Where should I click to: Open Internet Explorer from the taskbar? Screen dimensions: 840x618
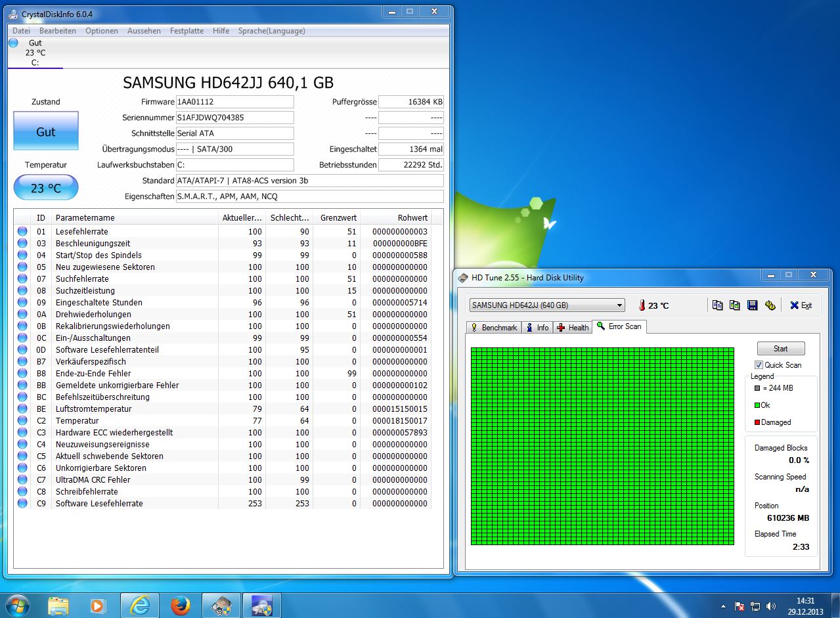click(x=139, y=605)
